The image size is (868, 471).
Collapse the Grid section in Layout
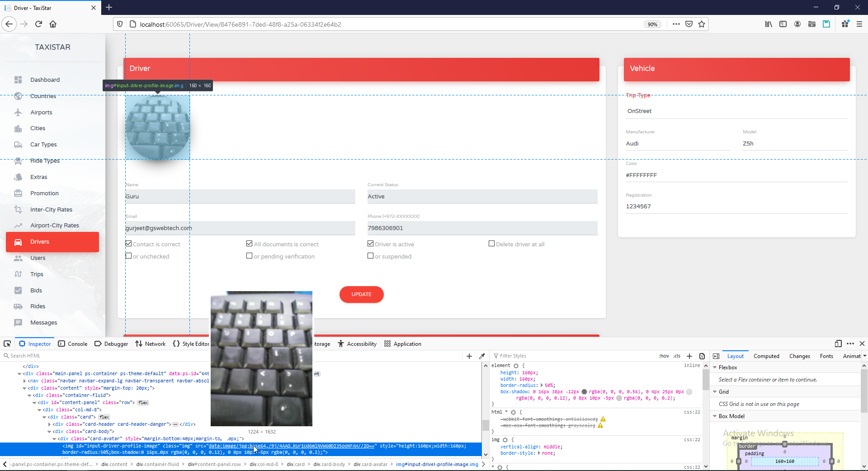pyautogui.click(x=715, y=392)
